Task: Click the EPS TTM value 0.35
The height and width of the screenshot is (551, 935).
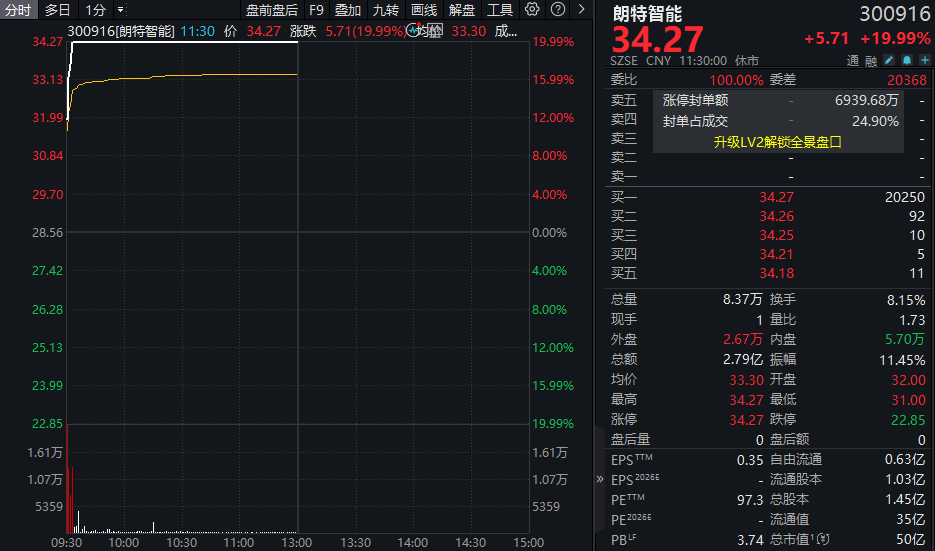Action: (750, 460)
